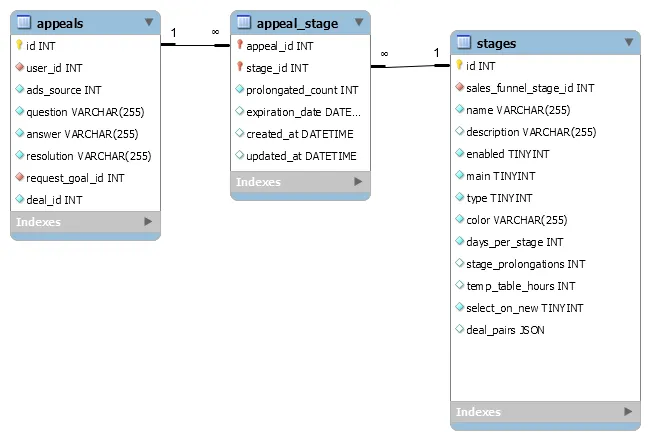Screen dimensions: 650x440
Task: Select the request_goal_id INT column text
Action: 75,178
